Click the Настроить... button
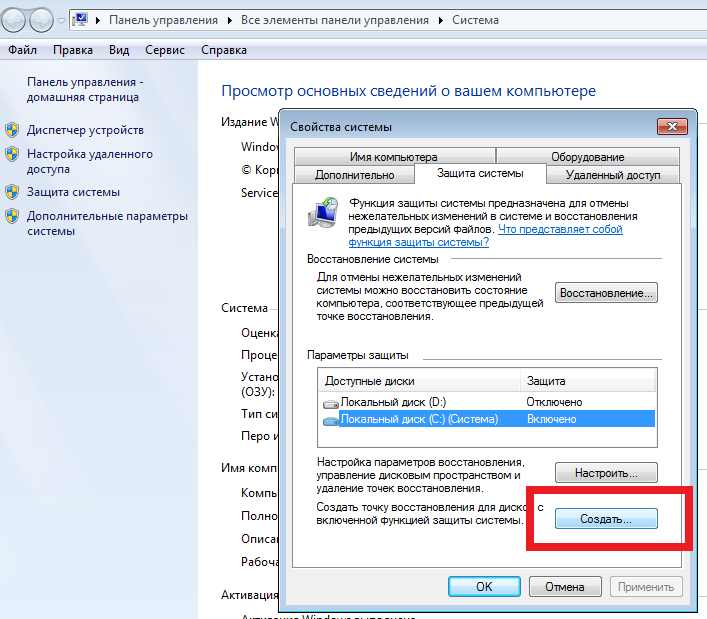707x619 pixels. click(x=606, y=473)
